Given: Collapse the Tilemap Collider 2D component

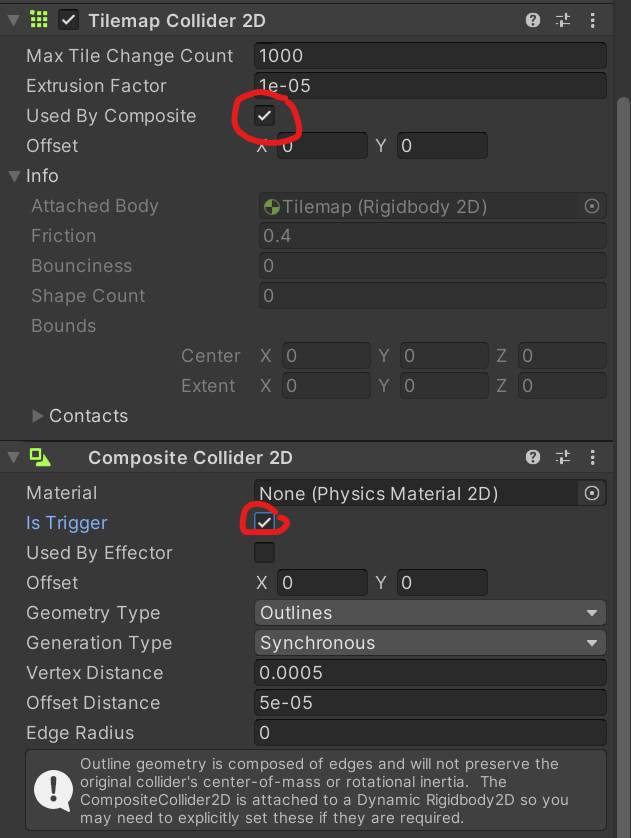Looking at the screenshot, I should point(14,20).
